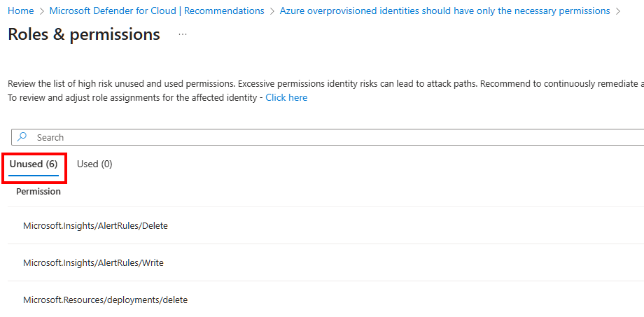Navigate to Azure overprovisioned identities breadcrumb

(444, 11)
